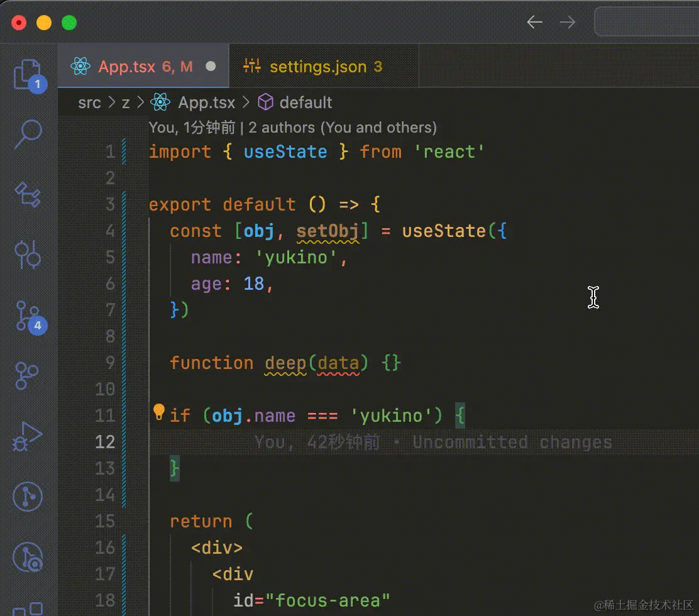This screenshot has width=699, height=616.
Task: Open the fourth activity bar icon, two circles
Action: coord(28,255)
